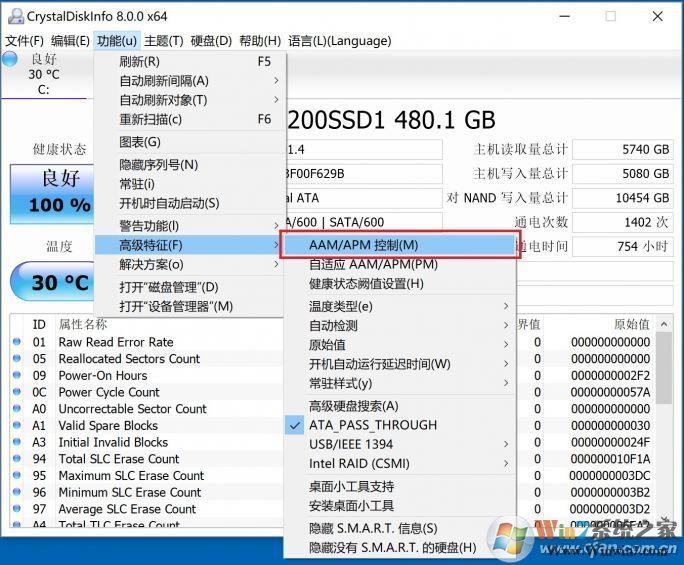Click the status dot for Power-On Hours
Viewport: 684px width, 565px height.
[x=17, y=375]
